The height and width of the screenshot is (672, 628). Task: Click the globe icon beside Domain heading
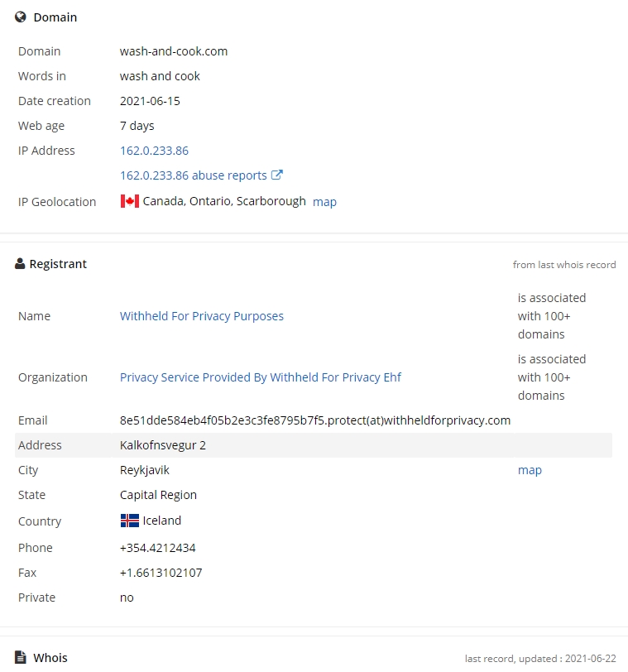tap(21, 17)
